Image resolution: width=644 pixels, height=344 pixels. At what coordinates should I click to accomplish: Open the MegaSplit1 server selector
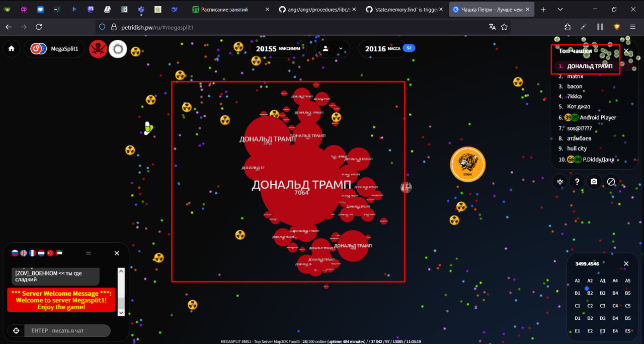[57, 49]
